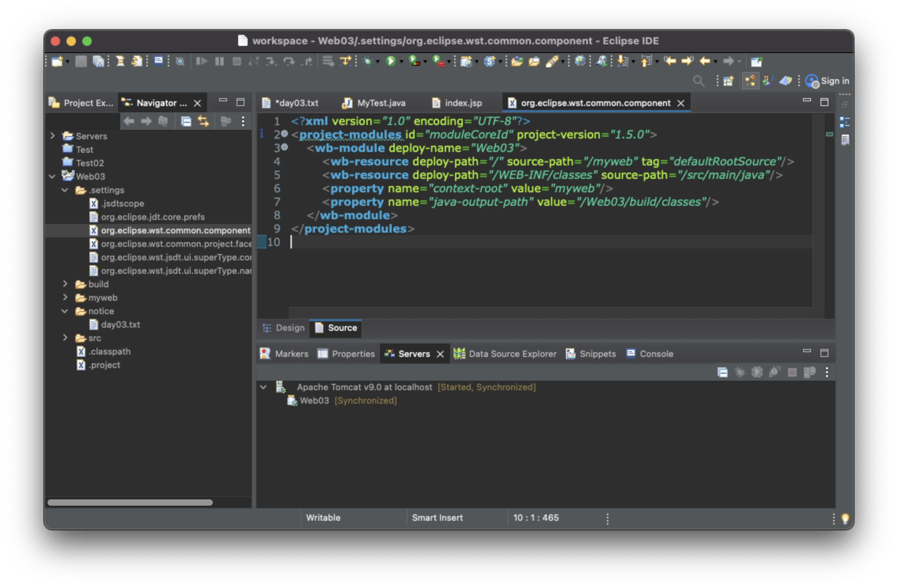This screenshot has height=588, width=898.
Task: Click the green Run launch icon
Action: coord(390,61)
